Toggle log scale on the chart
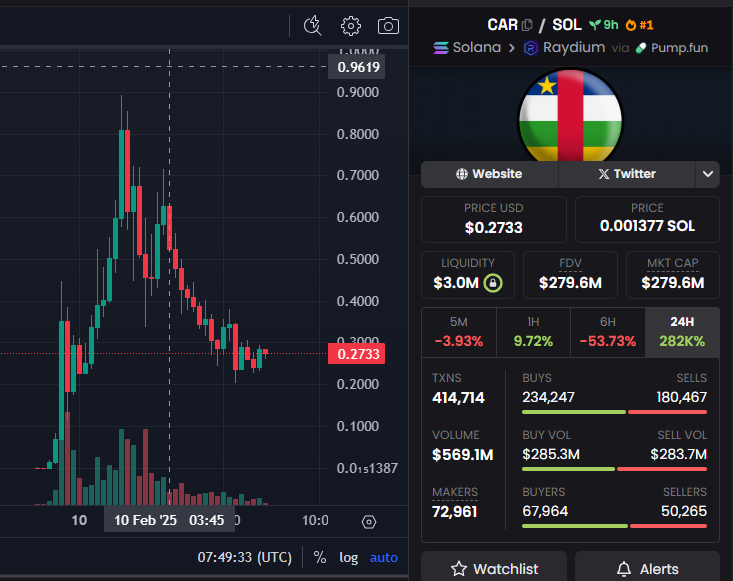Viewport: 733px width, 581px height. pos(348,557)
